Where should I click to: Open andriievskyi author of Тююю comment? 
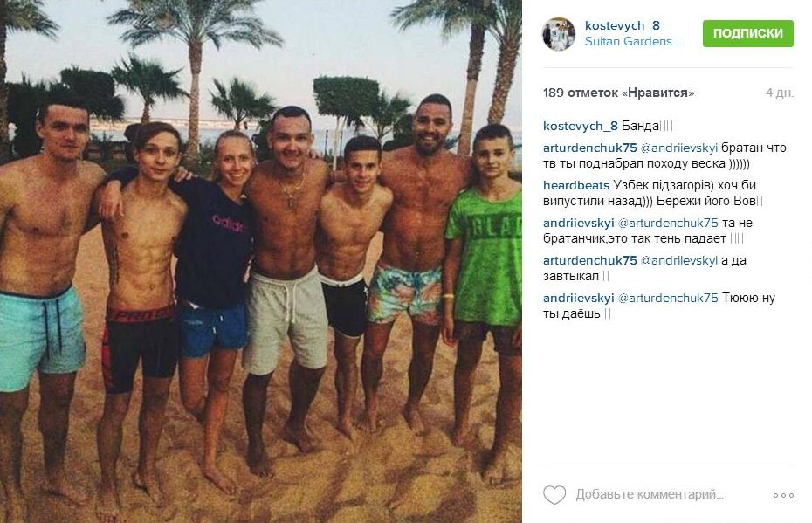pos(579,298)
